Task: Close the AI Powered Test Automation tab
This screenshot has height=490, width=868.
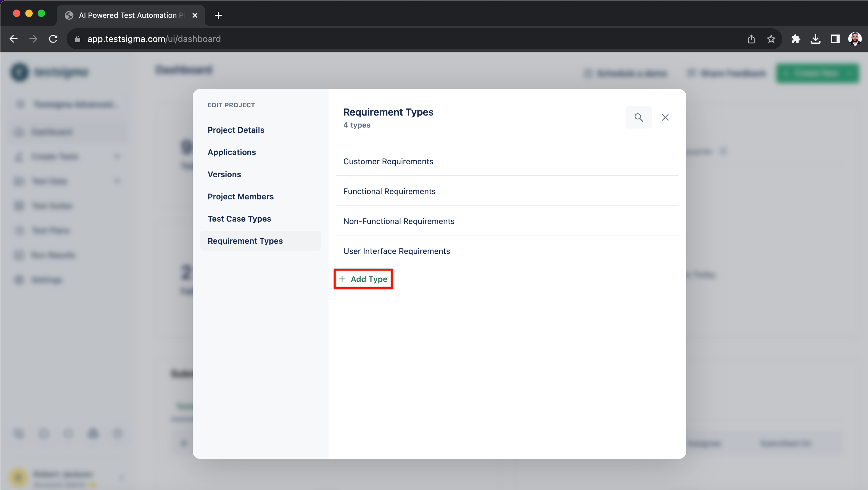Action: coord(195,15)
